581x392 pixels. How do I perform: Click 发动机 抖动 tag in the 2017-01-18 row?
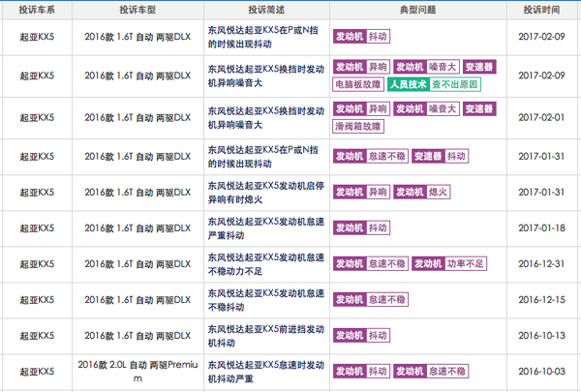(x=361, y=227)
